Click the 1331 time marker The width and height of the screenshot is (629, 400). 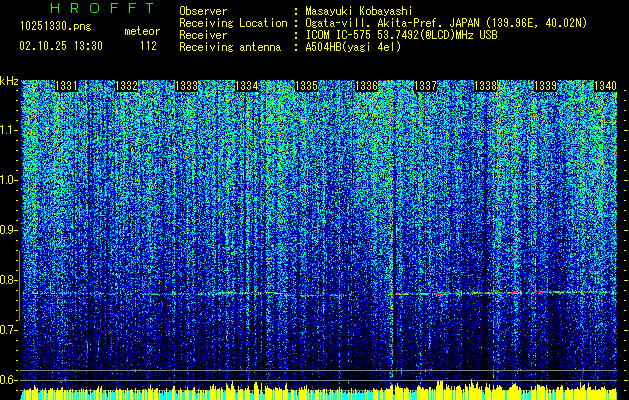click(66, 86)
